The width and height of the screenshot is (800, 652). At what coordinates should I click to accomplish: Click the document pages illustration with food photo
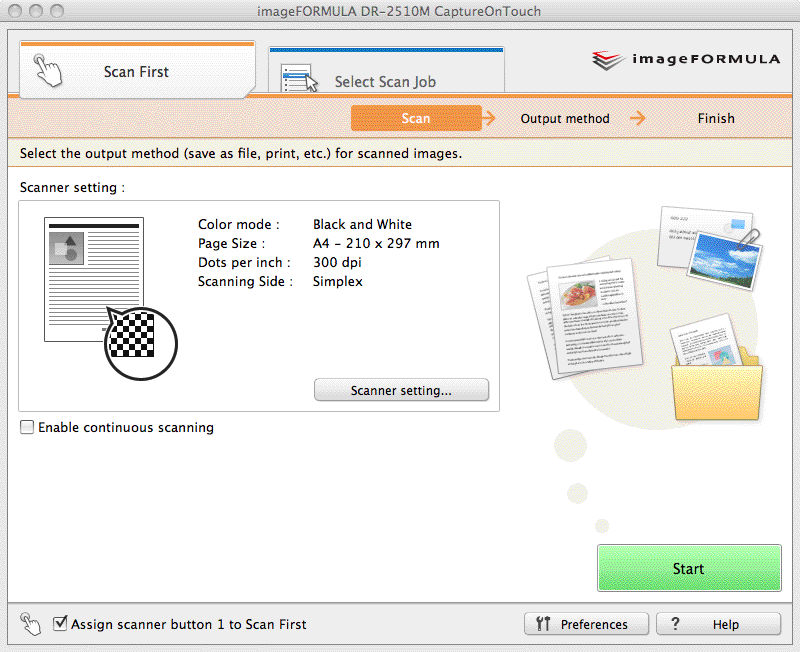click(586, 318)
